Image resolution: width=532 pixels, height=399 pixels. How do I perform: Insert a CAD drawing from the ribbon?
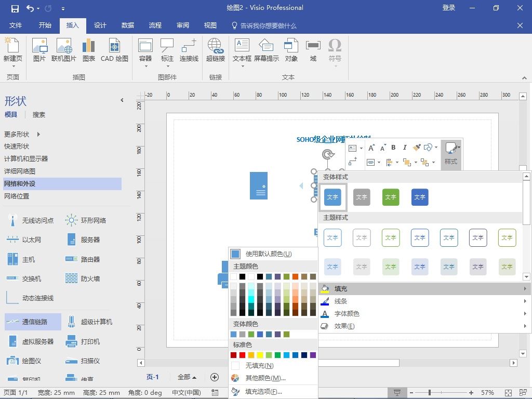point(114,50)
